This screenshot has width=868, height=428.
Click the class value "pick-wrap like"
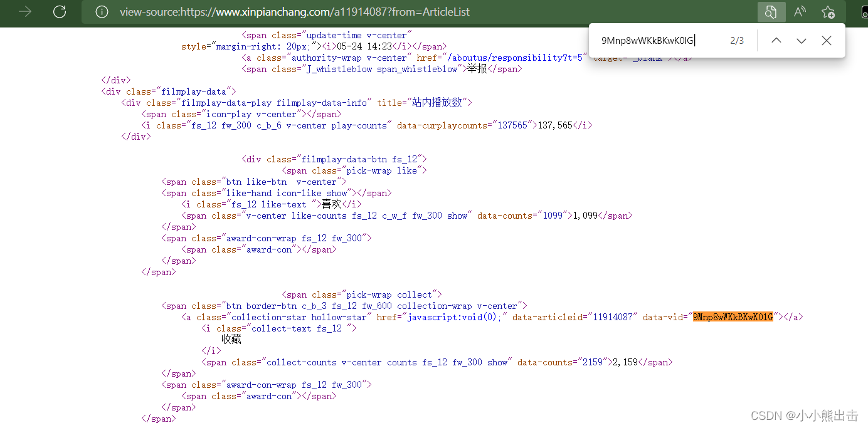click(382, 170)
